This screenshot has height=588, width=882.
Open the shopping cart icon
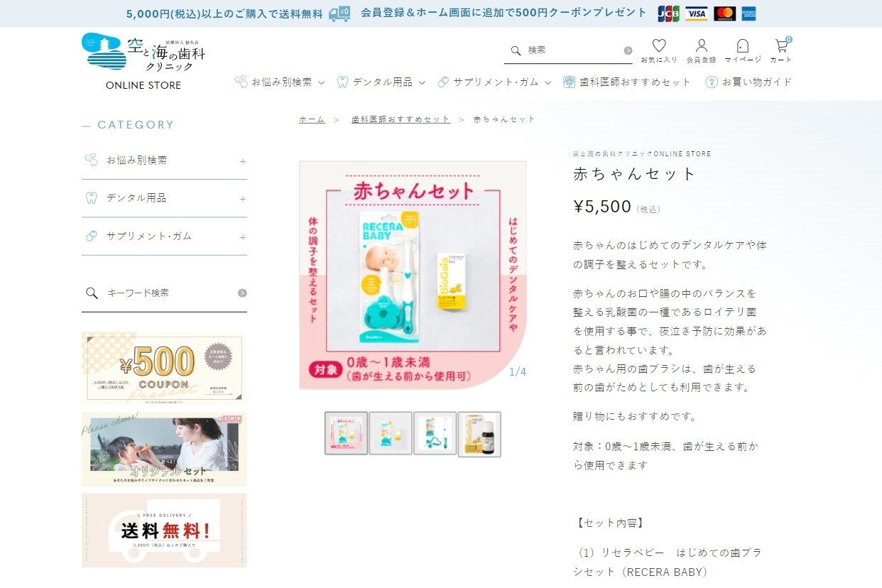click(781, 45)
